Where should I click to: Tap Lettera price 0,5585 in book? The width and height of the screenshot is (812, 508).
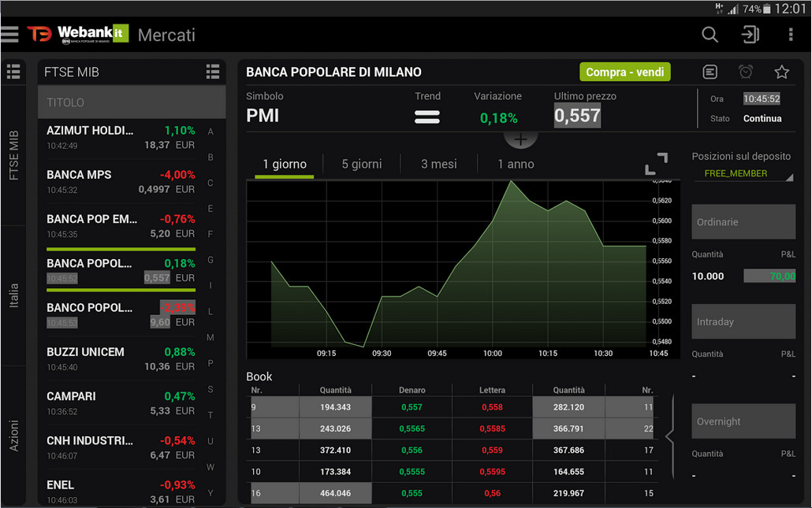point(492,429)
